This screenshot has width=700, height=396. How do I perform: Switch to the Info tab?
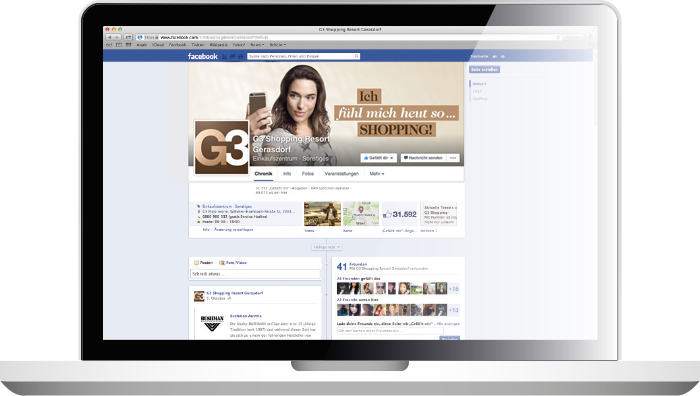[x=287, y=174]
